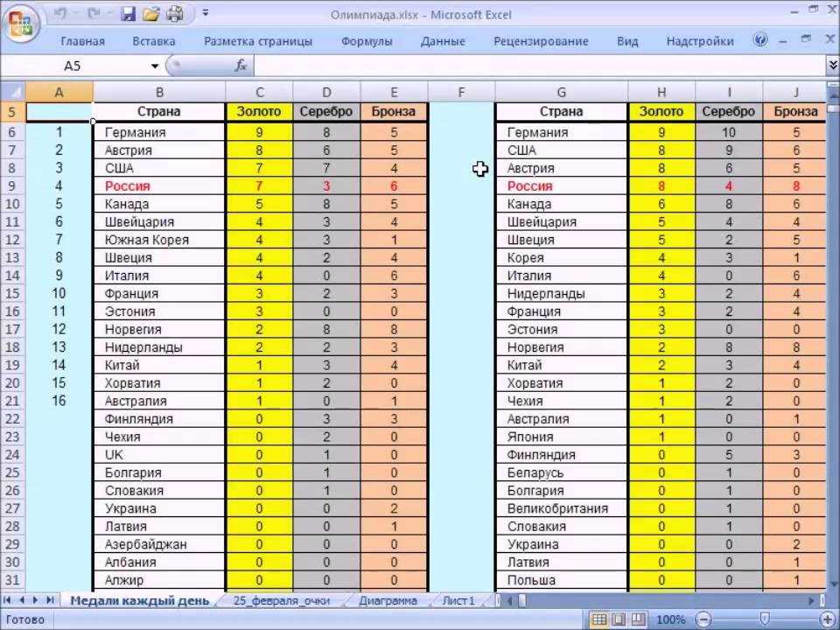
Task: Open the Рецензирование ribbon tab
Action: [x=541, y=41]
